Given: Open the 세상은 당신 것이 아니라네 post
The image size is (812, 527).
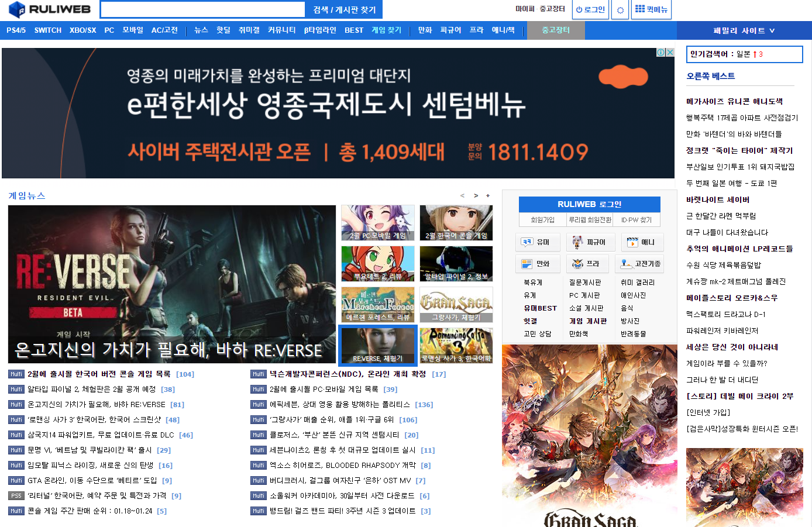Looking at the screenshot, I should point(732,347).
